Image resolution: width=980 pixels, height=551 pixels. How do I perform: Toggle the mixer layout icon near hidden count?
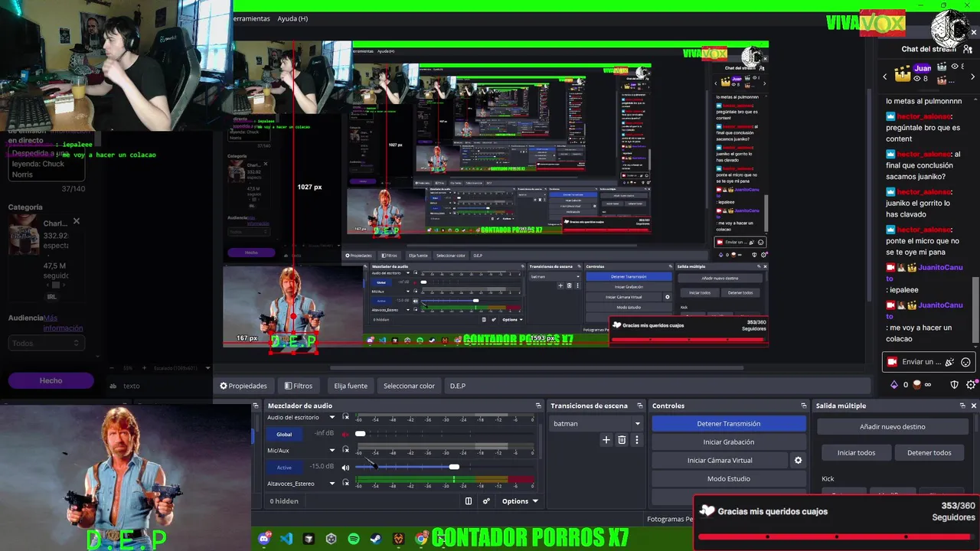(469, 501)
